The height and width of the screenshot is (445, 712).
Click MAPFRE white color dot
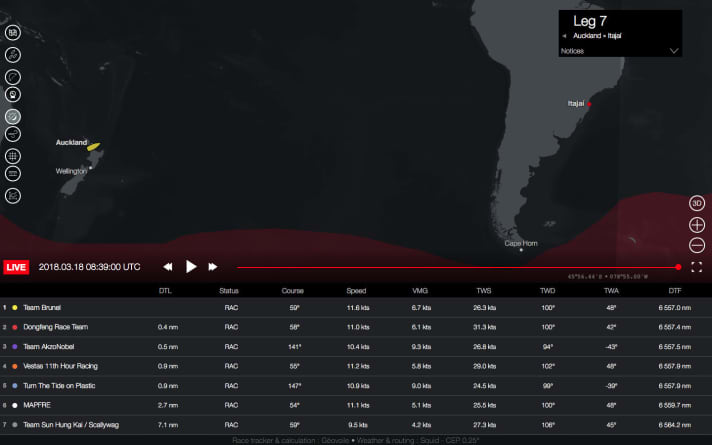(x=15, y=405)
